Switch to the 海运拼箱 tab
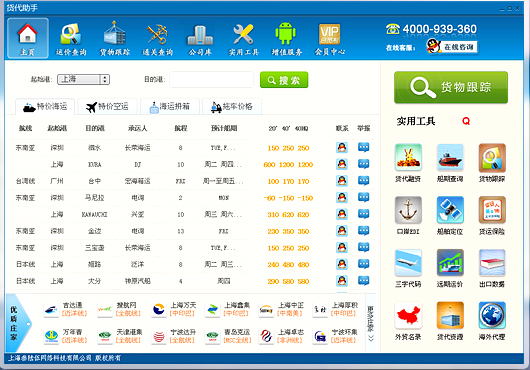 pos(170,107)
